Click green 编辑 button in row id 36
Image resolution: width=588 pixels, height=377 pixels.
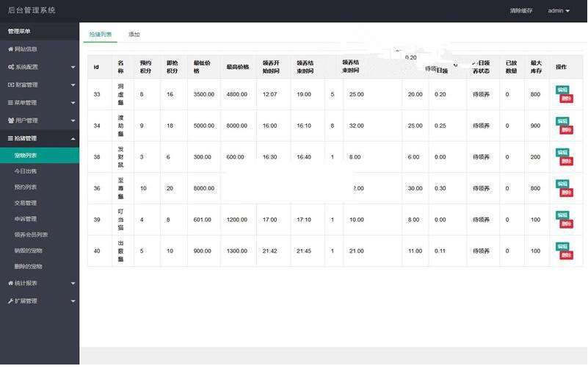click(562, 184)
